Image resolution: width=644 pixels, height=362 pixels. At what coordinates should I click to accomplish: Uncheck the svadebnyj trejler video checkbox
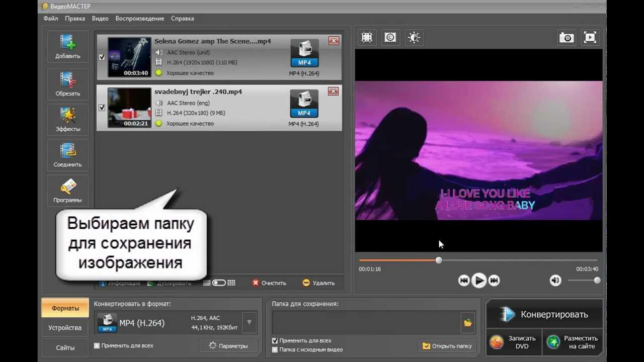pyautogui.click(x=102, y=108)
